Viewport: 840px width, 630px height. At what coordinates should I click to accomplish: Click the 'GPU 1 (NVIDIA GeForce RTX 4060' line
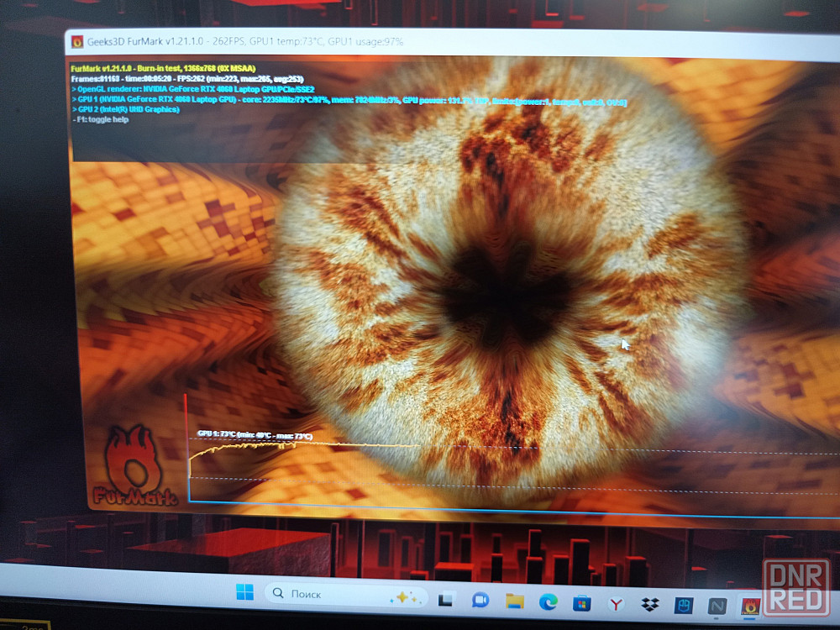[x=349, y=100]
